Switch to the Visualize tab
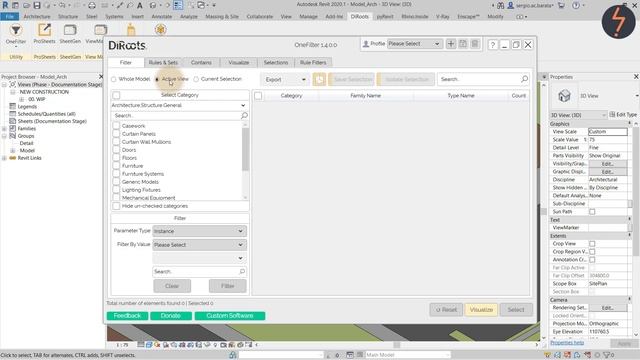The width and height of the screenshot is (640, 360). click(x=239, y=62)
